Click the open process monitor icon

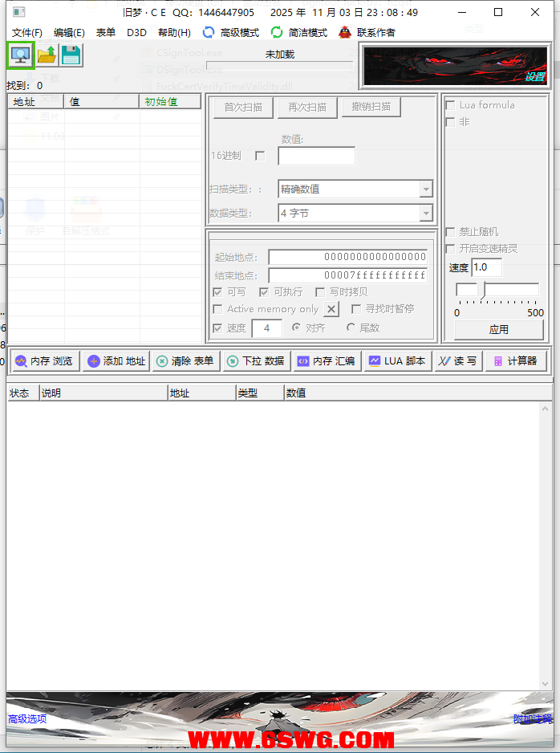click(x=20, y=55)
